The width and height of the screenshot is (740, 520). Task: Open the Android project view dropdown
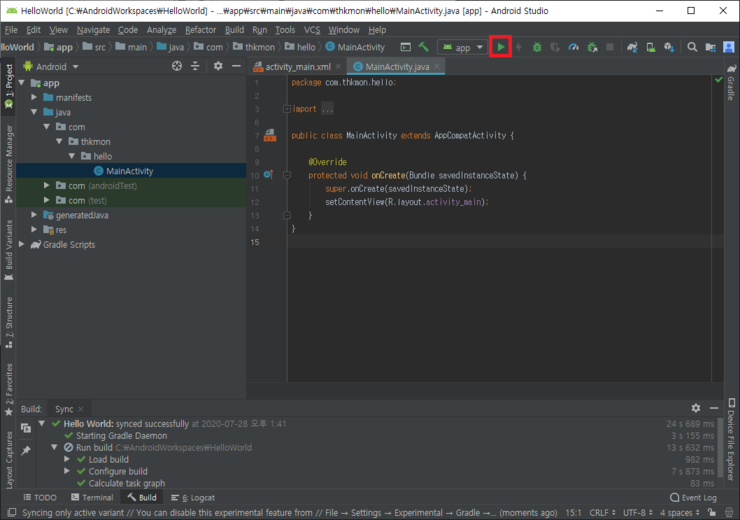click(x=57, y=66)
